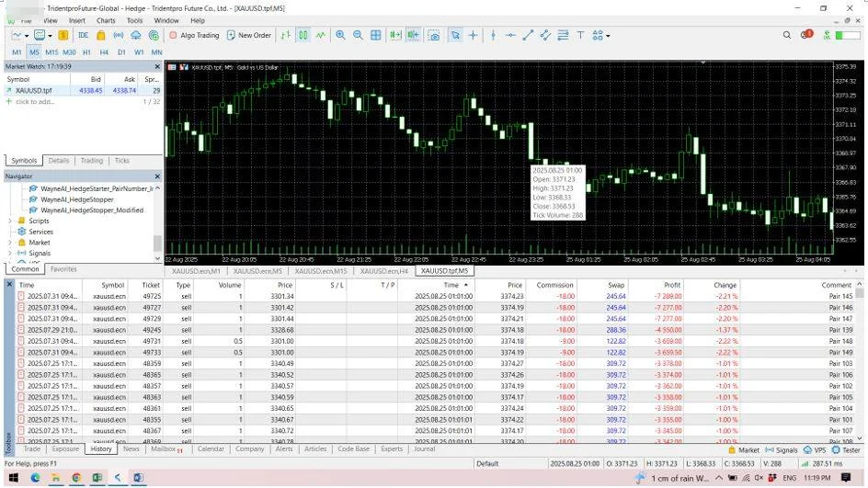Select the H4 timeframe

pyautogui.click(x=104, y=52)
